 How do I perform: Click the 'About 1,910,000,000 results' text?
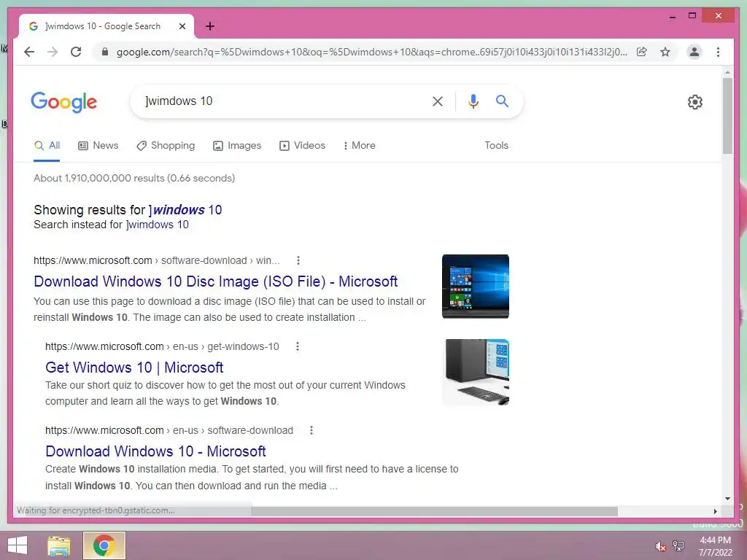pyautogui.click(x=134, y=178)
